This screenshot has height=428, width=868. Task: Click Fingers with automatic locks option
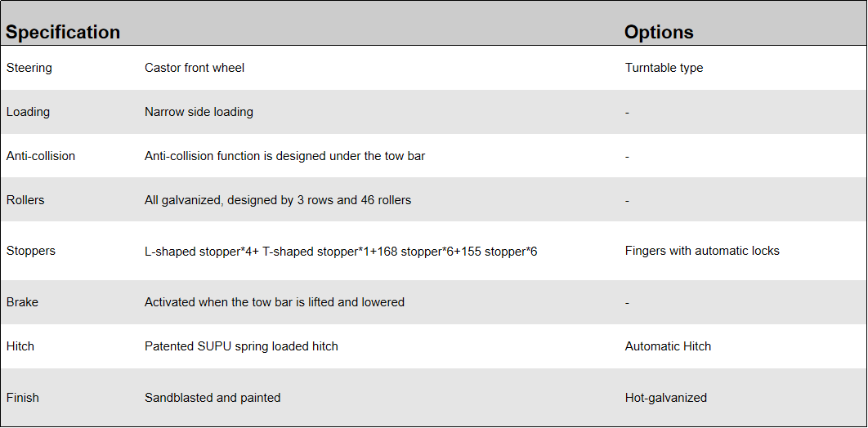pos(702,251)
